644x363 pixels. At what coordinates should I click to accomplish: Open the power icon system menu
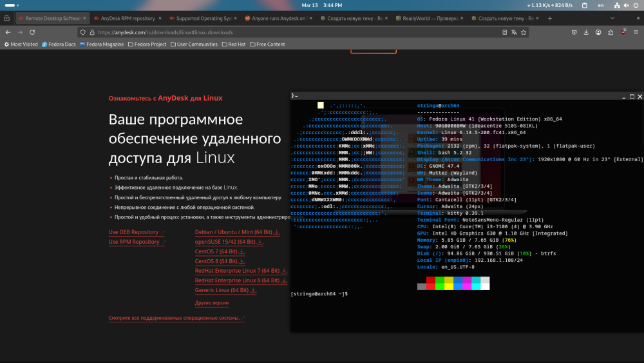(636, 5)
